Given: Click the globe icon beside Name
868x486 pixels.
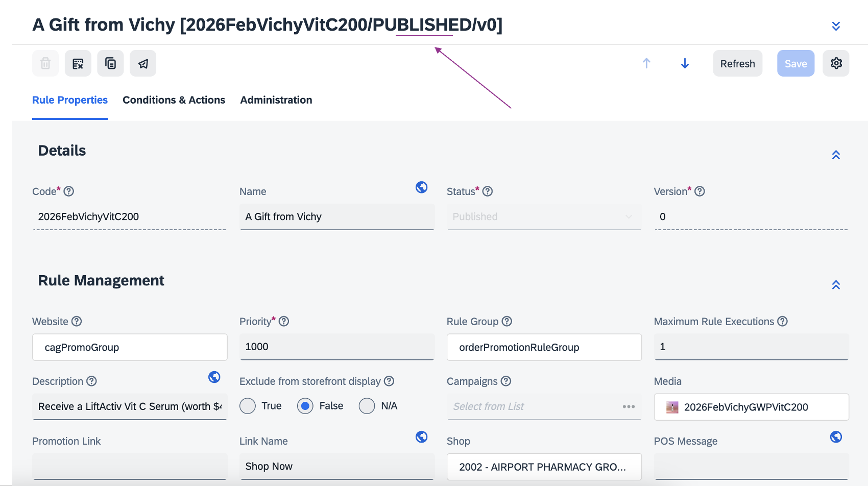Looking at the screenshot, I should [x=421, y=187].
